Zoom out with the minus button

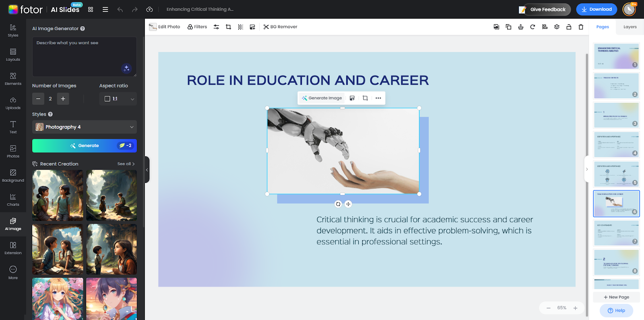(x=548, y=308)
